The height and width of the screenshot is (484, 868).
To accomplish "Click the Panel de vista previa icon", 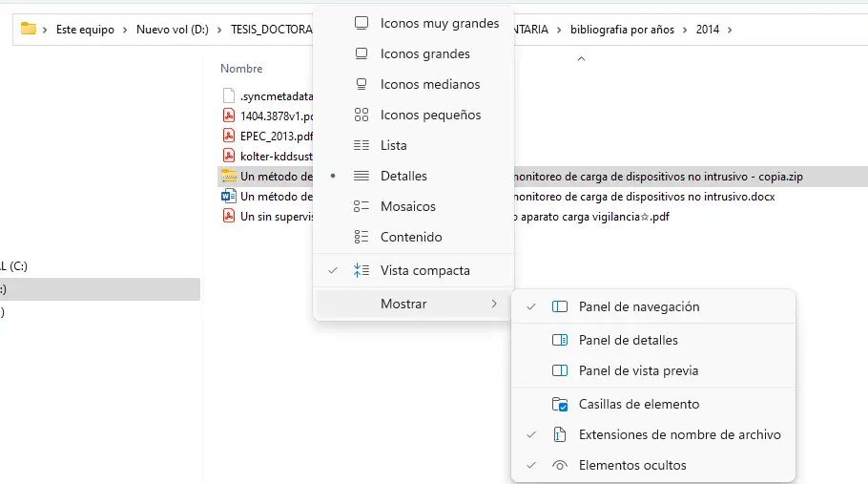I will click(x=560, y=370).
